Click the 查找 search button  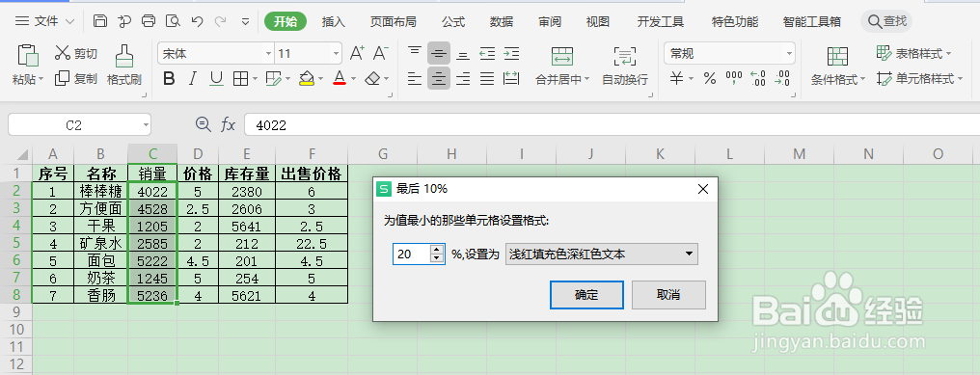[886, 21]
